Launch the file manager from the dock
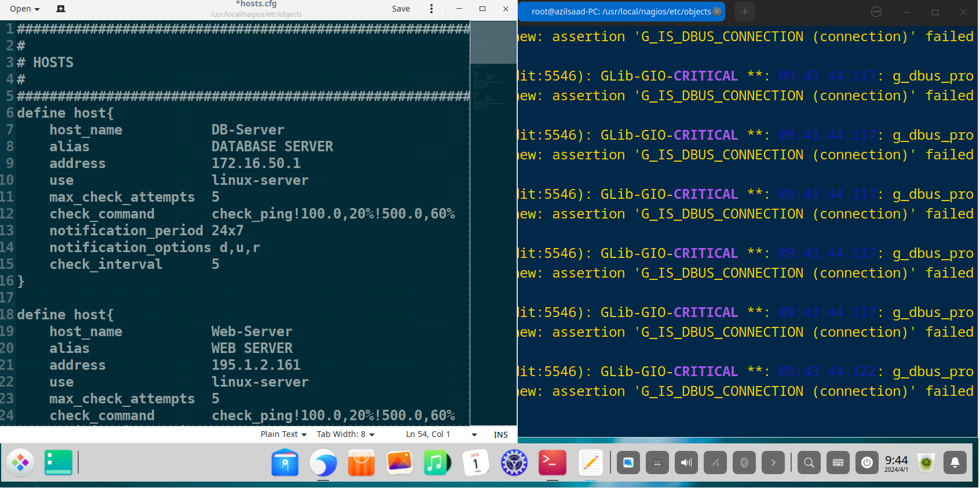The image size is (980, 488). (x=285, y=463)
